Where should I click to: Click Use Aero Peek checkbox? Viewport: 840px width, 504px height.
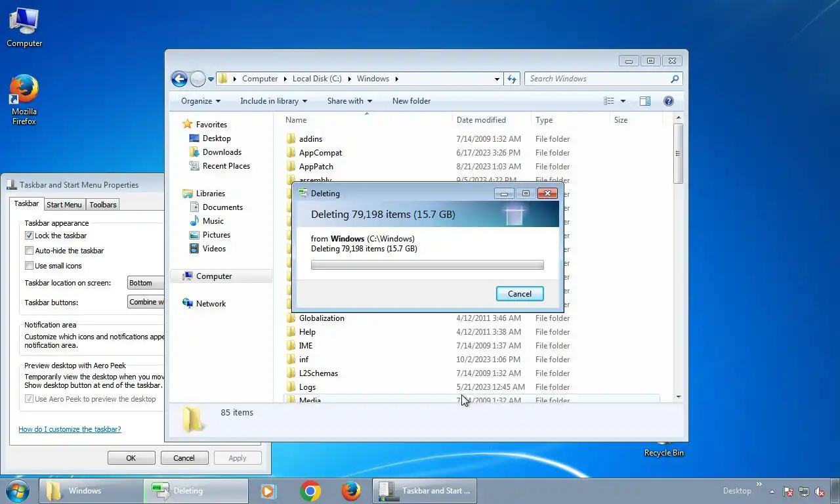coord(29,399)
